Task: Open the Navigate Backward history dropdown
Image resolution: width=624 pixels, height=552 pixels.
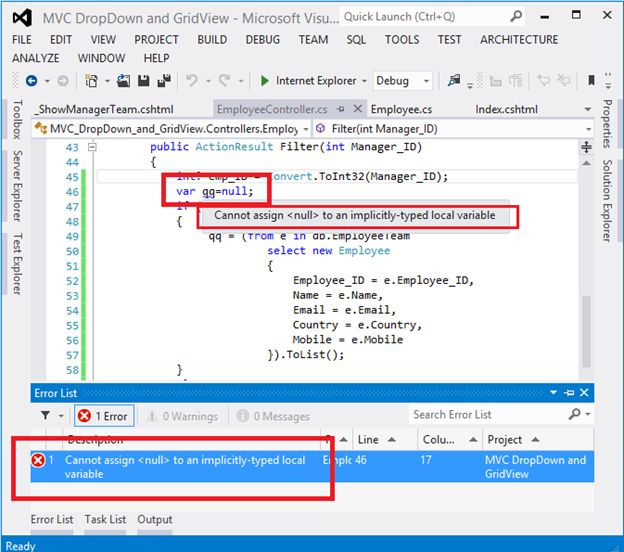Action: [x=47, y=81]
